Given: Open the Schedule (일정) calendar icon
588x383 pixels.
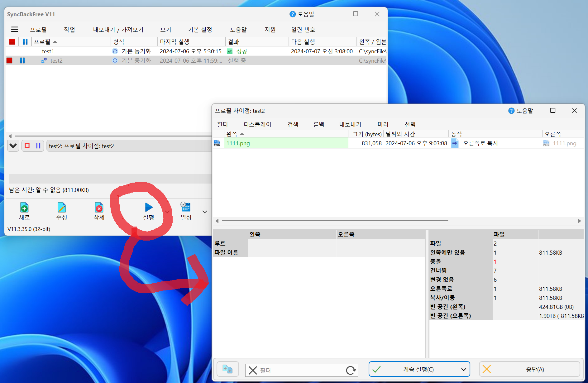Looking at the screenshot, I should (x=186, y=207).
